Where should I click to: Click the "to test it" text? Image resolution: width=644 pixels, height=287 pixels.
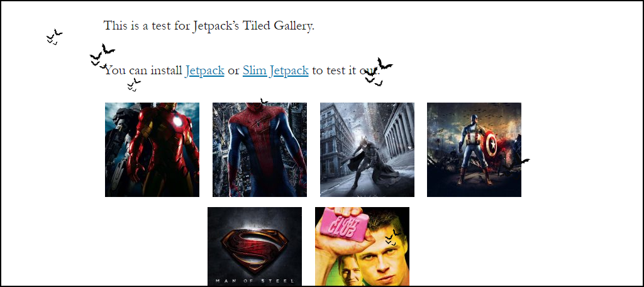[334, 70]
